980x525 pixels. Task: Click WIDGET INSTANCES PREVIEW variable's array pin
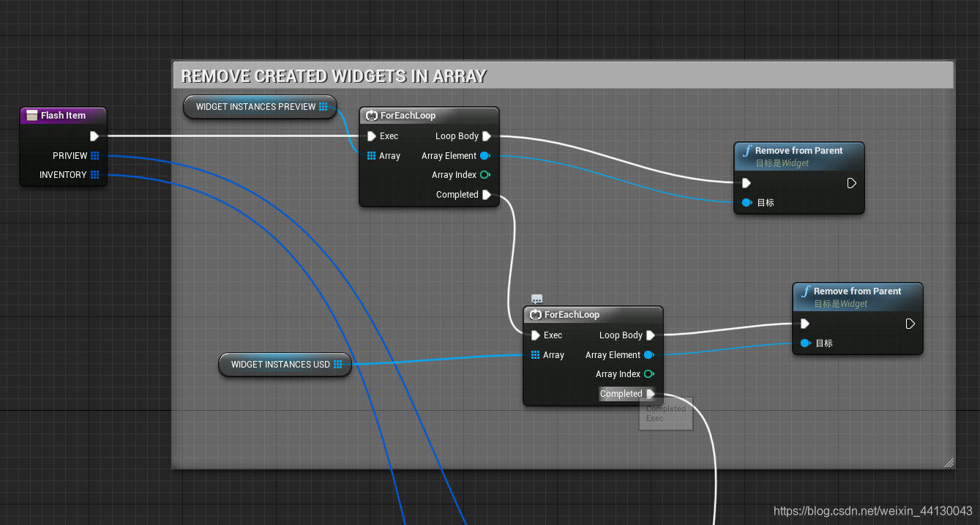[x=323, y=106]
